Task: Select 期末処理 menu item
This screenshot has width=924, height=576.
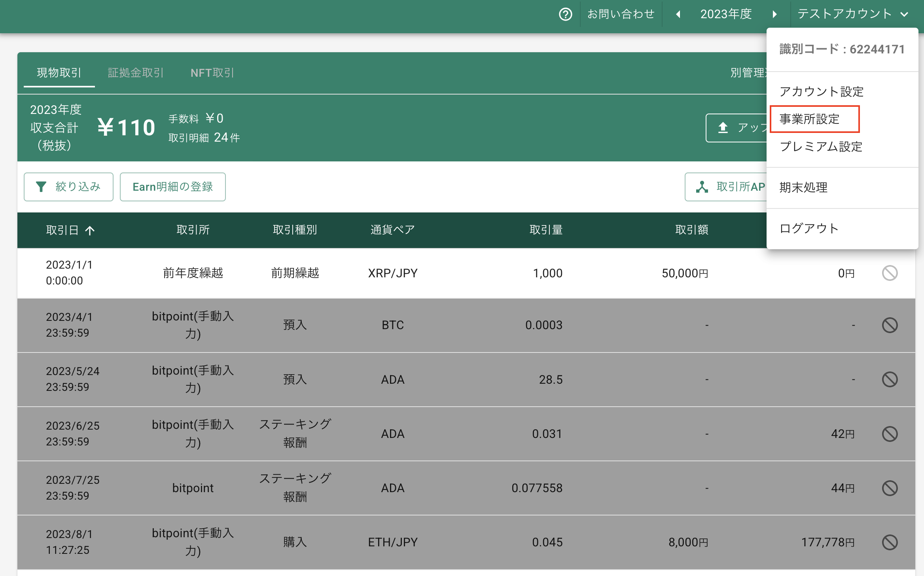Action: tap(803, 188)
